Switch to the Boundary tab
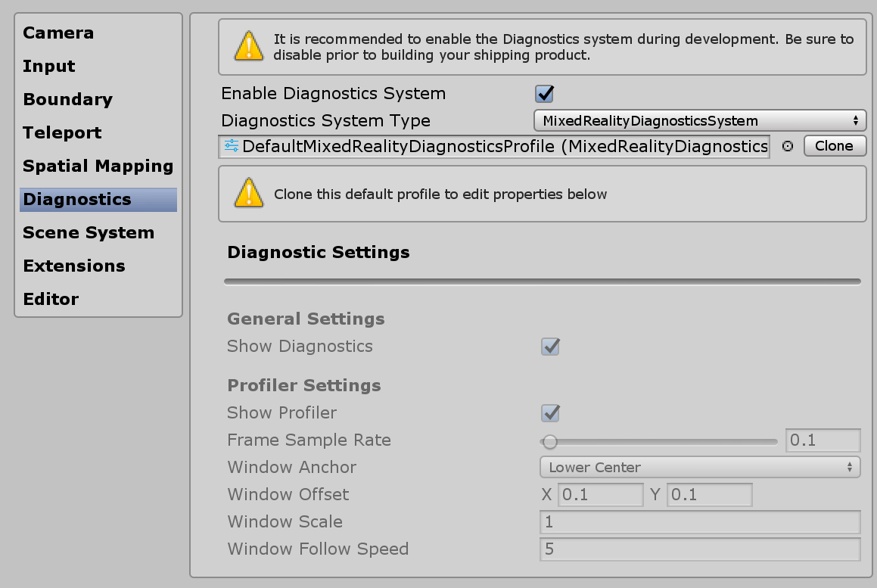This screenshot has width=877, height=588. coord(67,100)
